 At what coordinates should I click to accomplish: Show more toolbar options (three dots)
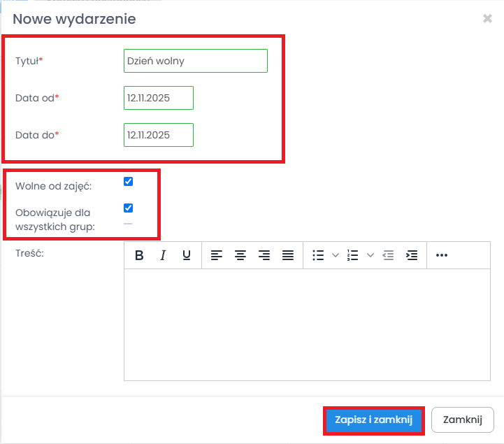click(x=441, y=256)
